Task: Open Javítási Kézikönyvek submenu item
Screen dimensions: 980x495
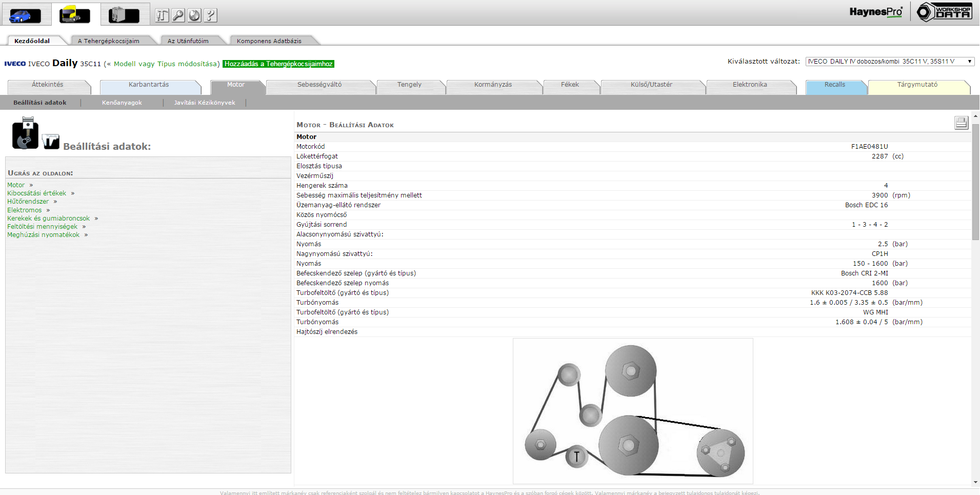Action: [x=204, y=103]
